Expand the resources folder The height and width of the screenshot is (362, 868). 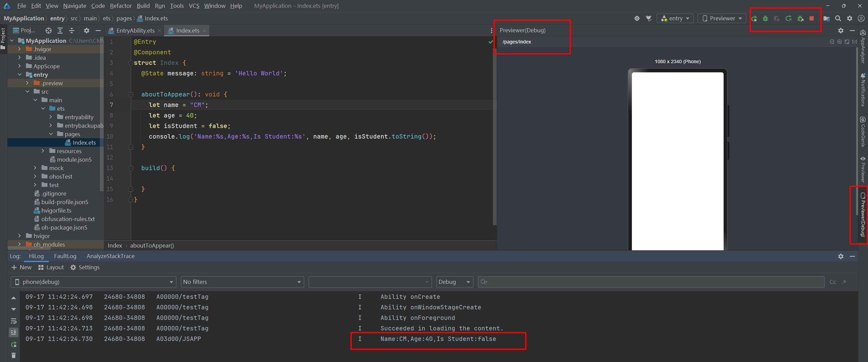43,151
